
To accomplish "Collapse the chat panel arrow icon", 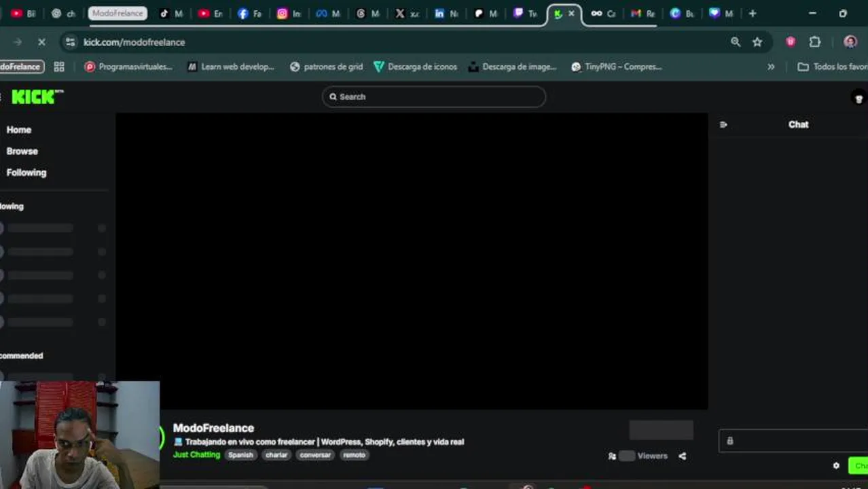I will [723, 124].
